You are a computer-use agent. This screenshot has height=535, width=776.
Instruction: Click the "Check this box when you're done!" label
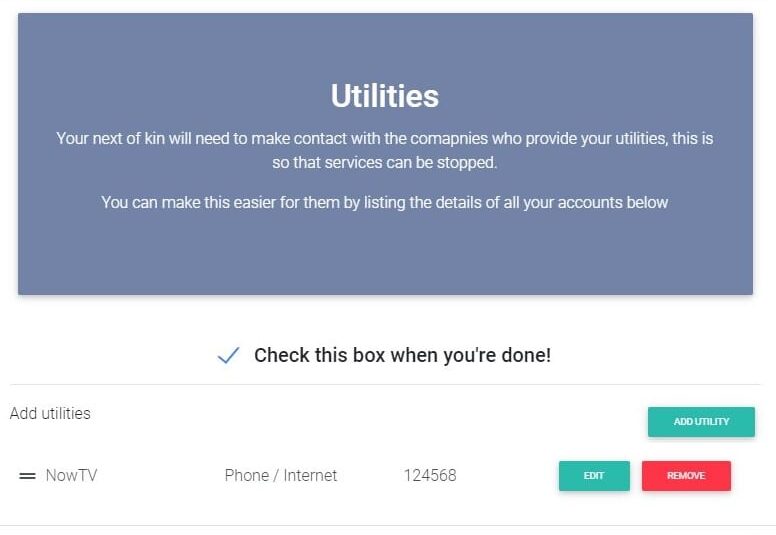402,355
